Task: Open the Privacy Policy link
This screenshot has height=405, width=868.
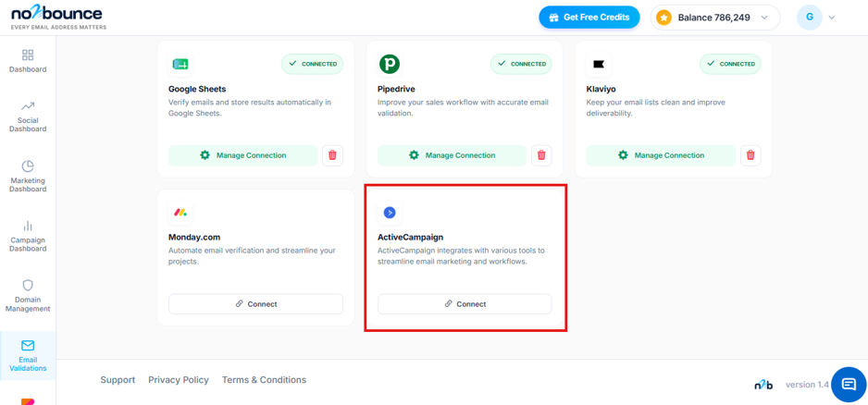Action: pyautogui.click(x=179, y=379)
